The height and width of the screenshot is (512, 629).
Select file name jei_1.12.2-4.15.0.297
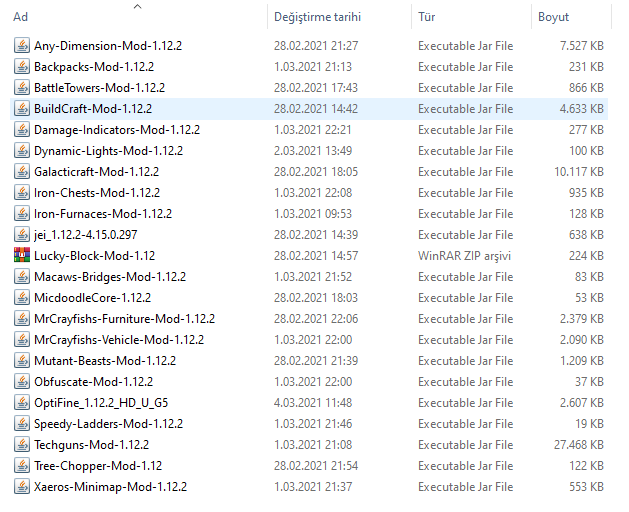pos(85,235)
